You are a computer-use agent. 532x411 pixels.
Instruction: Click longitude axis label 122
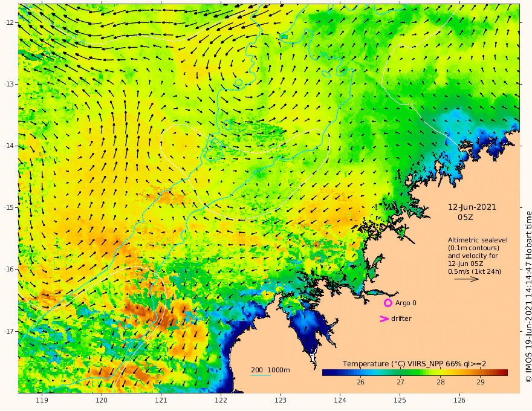point(221,401)
